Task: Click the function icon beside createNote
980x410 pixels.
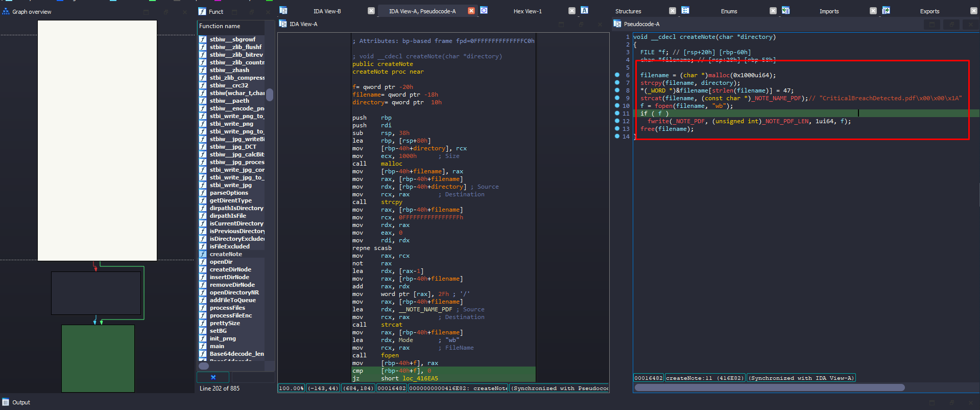Action: [203, 254]
